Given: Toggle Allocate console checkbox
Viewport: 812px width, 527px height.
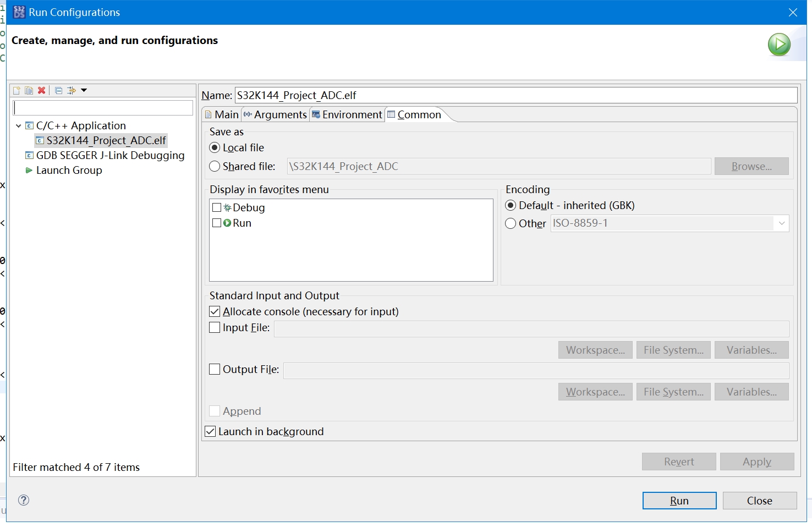Looking at the screenshot, I should pyautogui.click(x=215, y=312).
